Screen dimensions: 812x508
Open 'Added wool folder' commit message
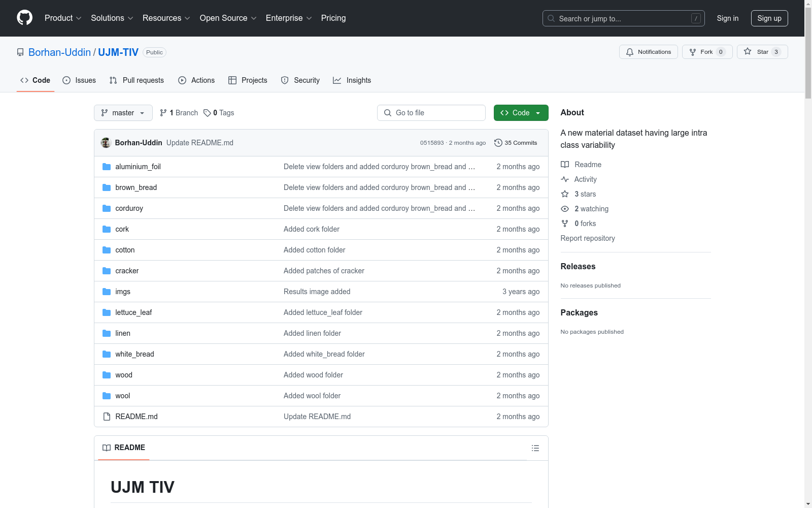pyautogui.click(x=312, y=396)
